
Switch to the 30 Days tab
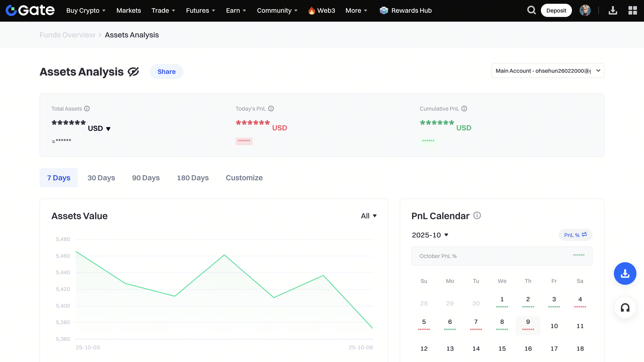(x=101, y=178)
